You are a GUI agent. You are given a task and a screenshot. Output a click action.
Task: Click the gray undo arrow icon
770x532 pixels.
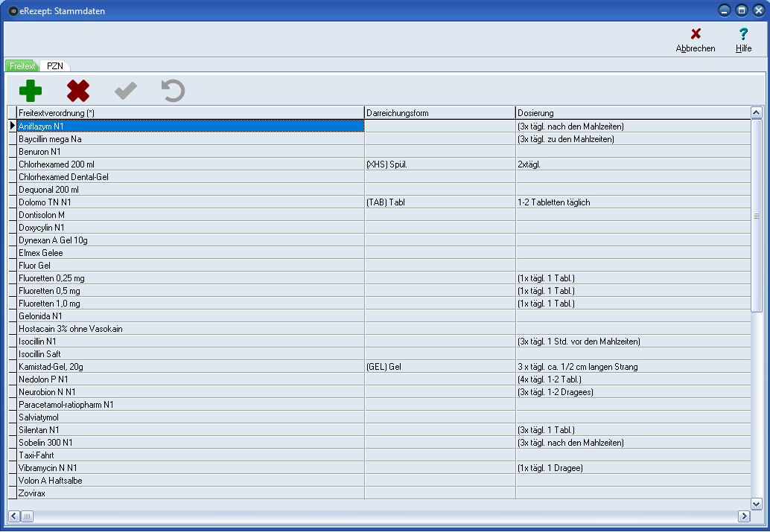[x=174, y=91]
